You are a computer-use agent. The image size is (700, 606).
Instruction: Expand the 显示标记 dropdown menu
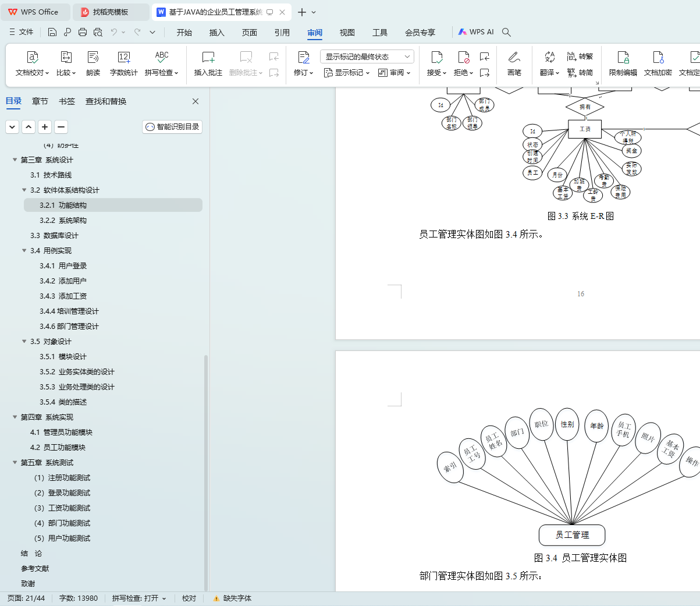tap(347, 73)
